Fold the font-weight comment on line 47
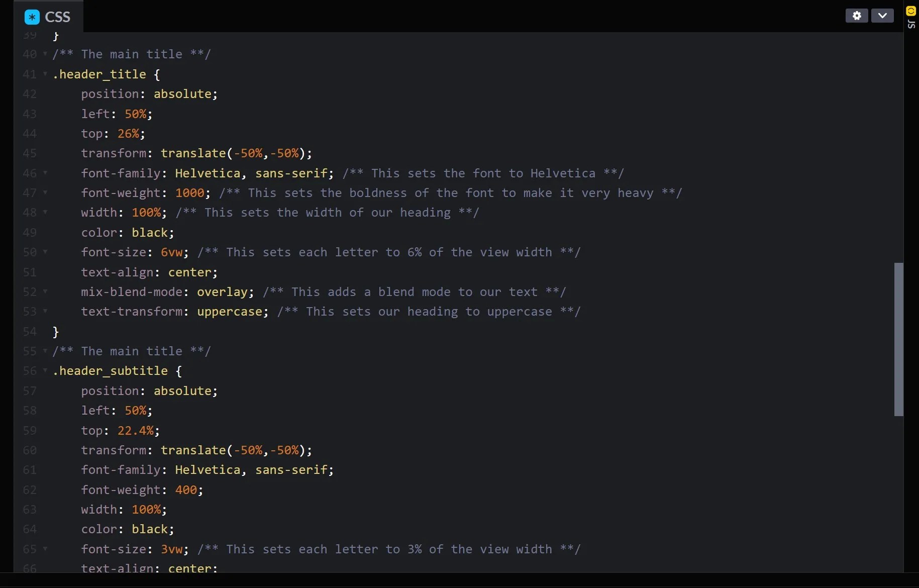919x588 pixels. coord(45,192)
